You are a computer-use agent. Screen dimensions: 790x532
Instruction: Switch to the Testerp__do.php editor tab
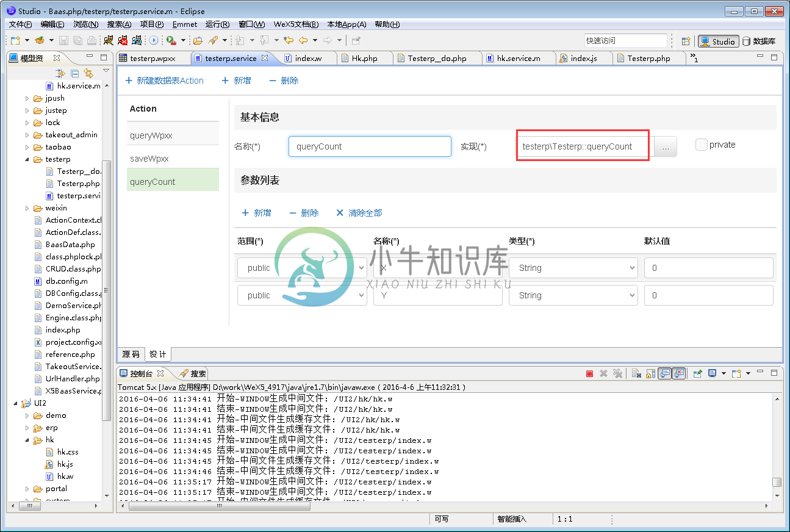[437, 58]
